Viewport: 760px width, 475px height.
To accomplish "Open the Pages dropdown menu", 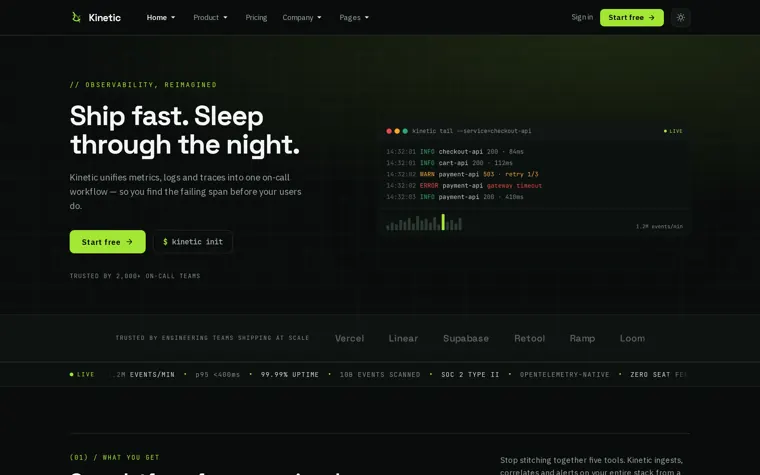I will (354, 17).
